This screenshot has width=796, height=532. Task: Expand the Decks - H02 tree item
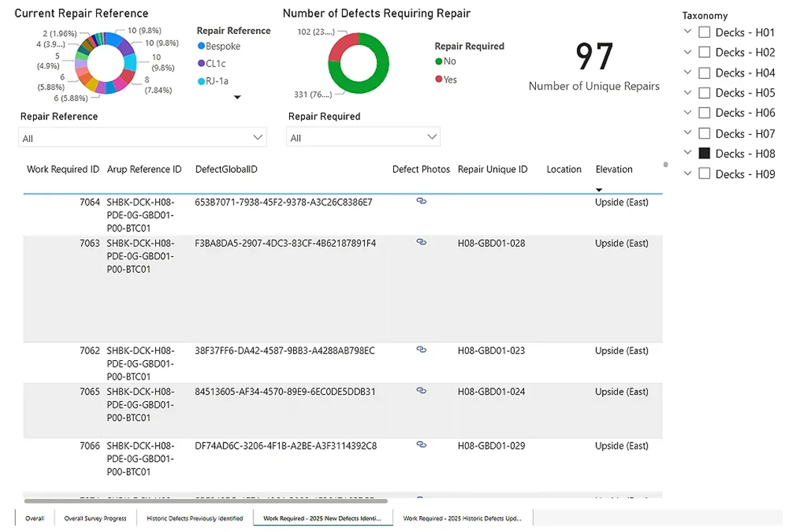point(687,52)
